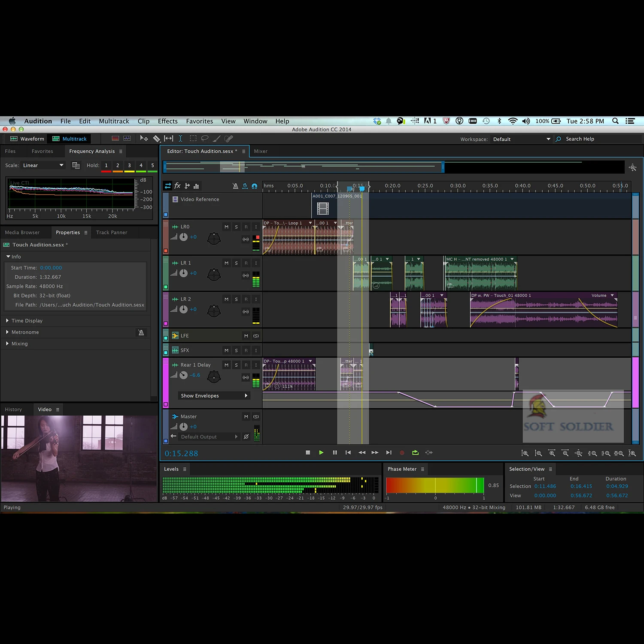Open the Default Output dropdown on Master

coord(209,437)
